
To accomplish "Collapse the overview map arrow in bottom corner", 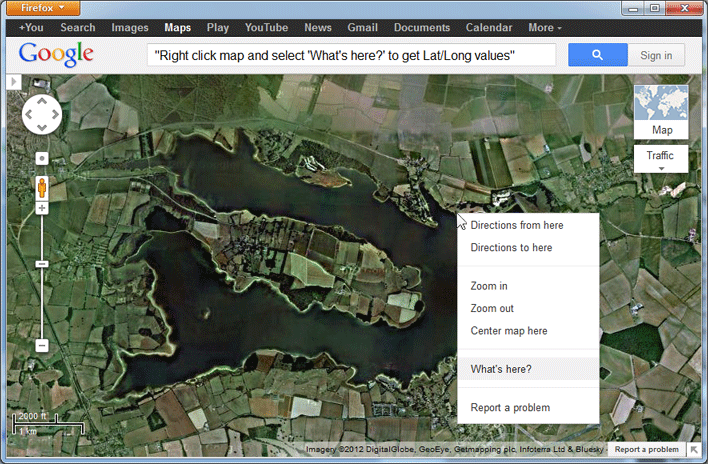I will coord(694,449).
